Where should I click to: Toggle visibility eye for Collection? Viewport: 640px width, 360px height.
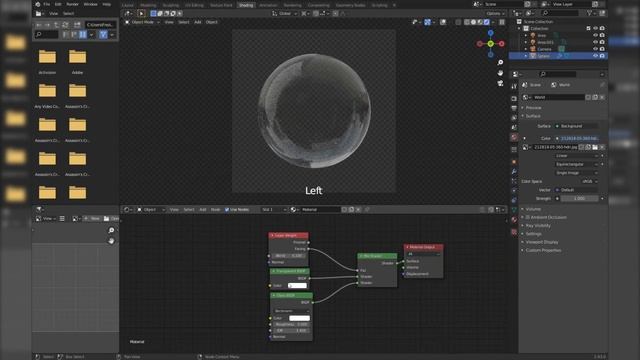pyautogui.click(x=595, y=29)
